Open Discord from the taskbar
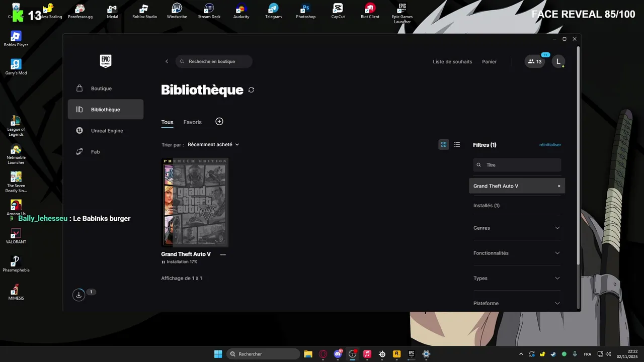This screenshot has width=644, height=362. (x=338, y=354)
